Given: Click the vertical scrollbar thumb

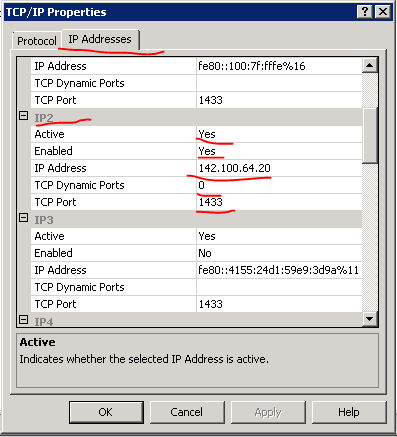Looking at the screenshot, I should tap(370, 135).
